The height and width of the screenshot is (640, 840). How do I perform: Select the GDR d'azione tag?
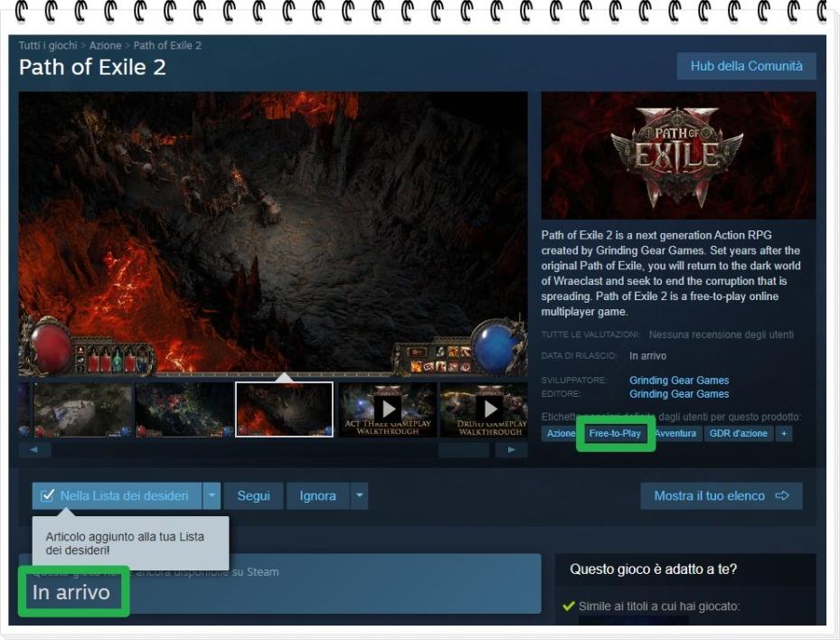click(x=737, y=433)
